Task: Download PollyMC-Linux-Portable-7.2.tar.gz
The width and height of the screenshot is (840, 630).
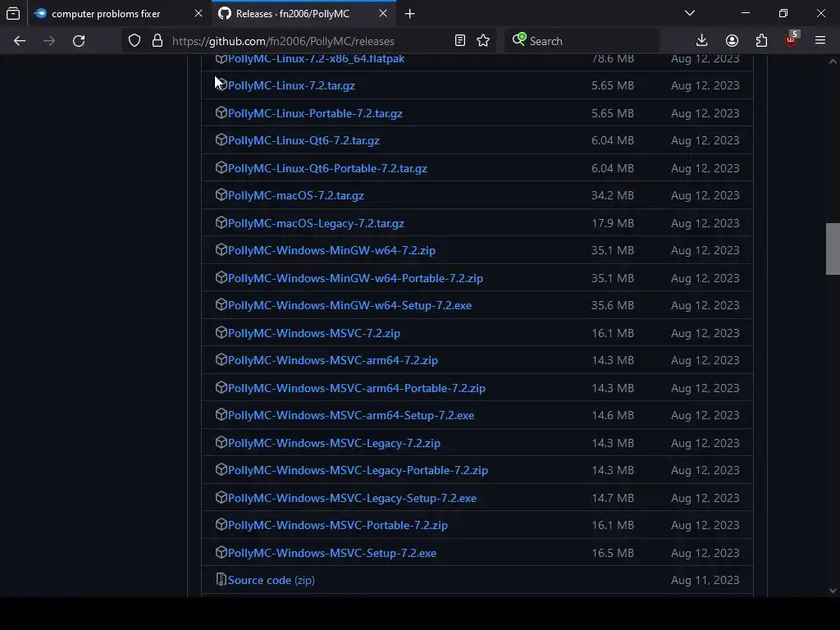Action: (x=315, y=113)
